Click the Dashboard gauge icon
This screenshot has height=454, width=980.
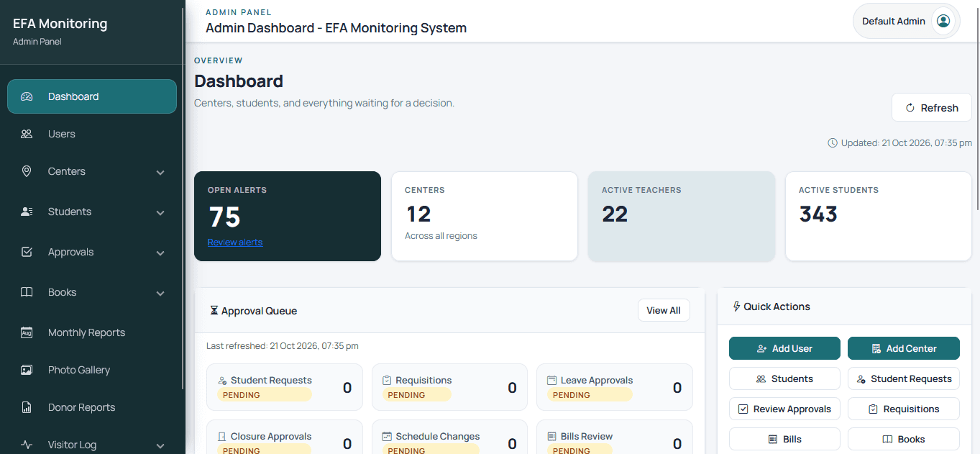(x=27, y=96)
